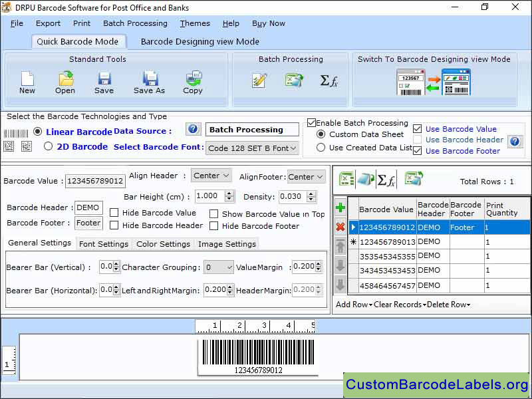Enable the Use Barcode Header checkbox
This screenshot has height=399, width=532.
click(x=417, y=140)
